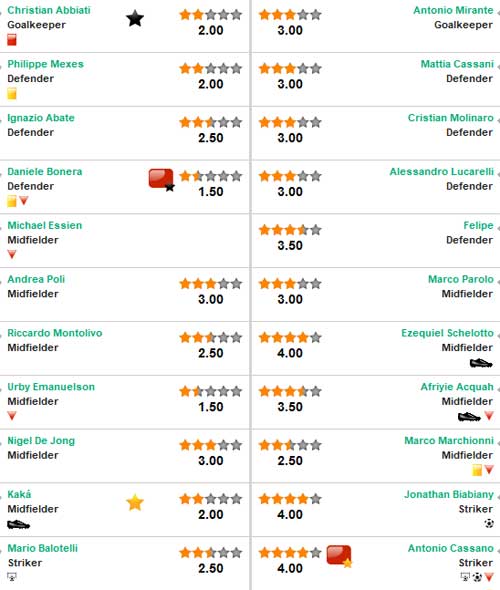
Task: Click football goal icon under Jonathan Biabiany
Action: [x=489, y=523]
